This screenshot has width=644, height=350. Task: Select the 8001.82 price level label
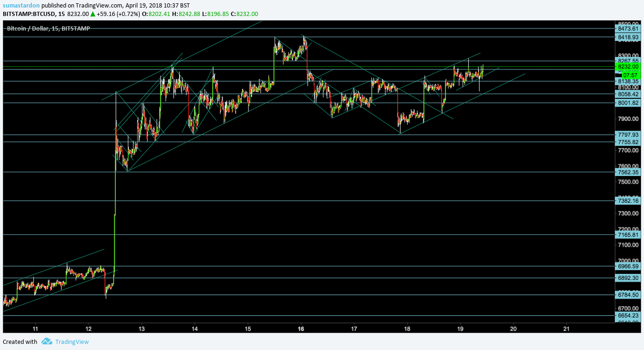(628, 103)
